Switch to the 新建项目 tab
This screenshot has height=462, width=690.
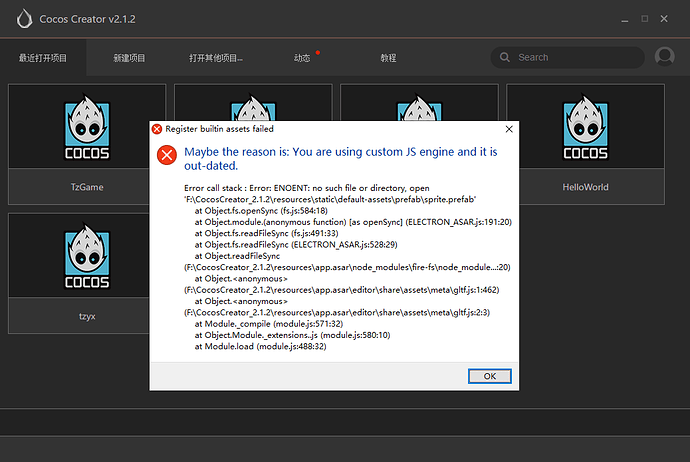coord(129,58)
